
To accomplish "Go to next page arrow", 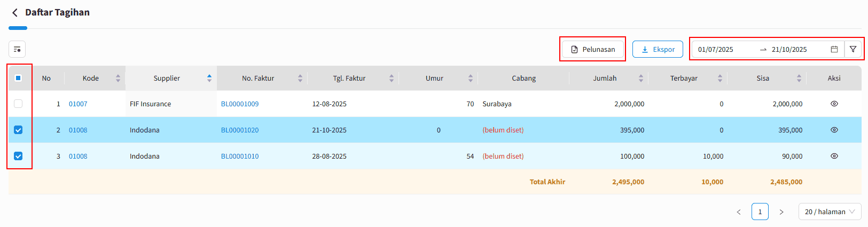I will click(x=781, y=212).
